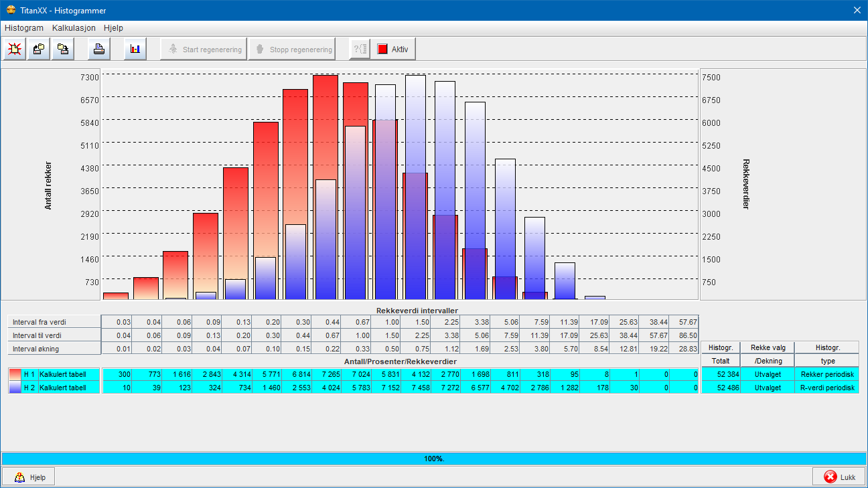The image size is (868, 488).
Task: Click the H 2 cell with value 4 024
Action: (327, 388)
